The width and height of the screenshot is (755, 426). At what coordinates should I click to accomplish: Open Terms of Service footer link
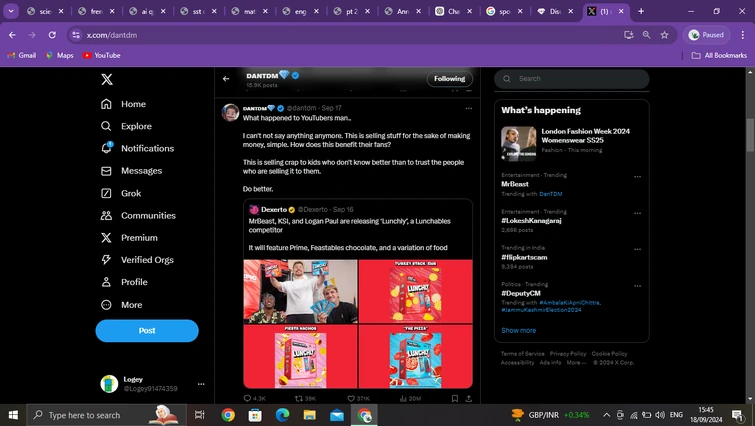coord(522,354)
